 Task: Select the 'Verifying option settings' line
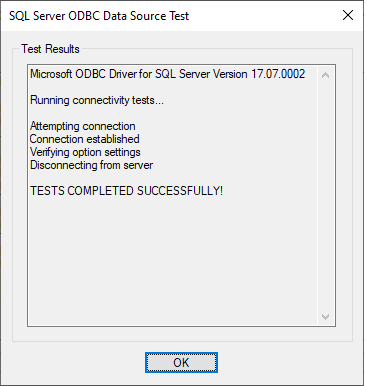tap(85, 152)
